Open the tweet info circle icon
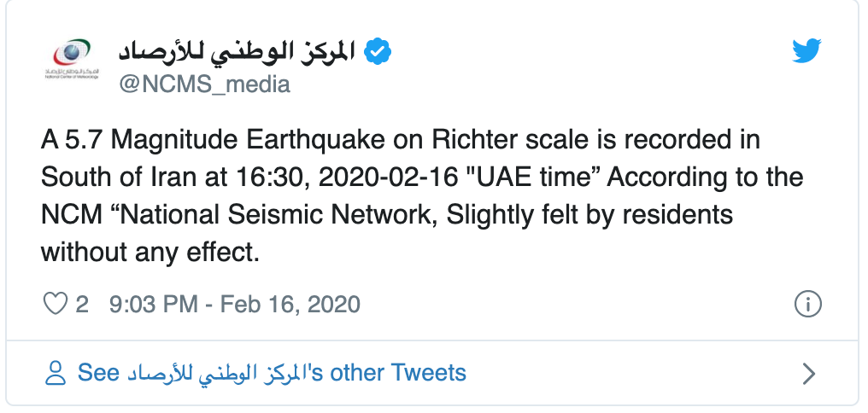Viewport: 868px width, 413px height. point(807,304)
